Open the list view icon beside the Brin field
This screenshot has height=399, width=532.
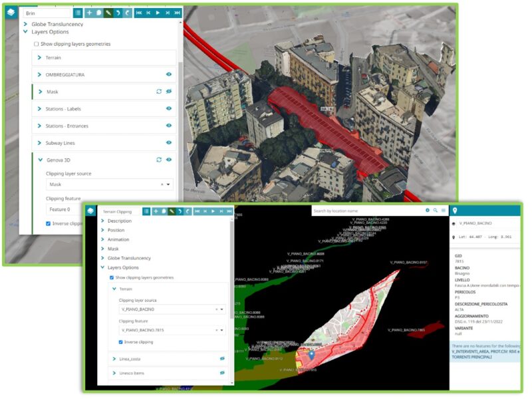78,13
